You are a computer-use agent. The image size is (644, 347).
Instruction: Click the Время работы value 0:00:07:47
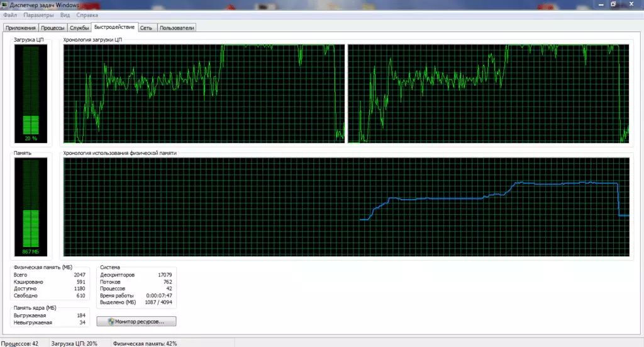tap(159, 295)
